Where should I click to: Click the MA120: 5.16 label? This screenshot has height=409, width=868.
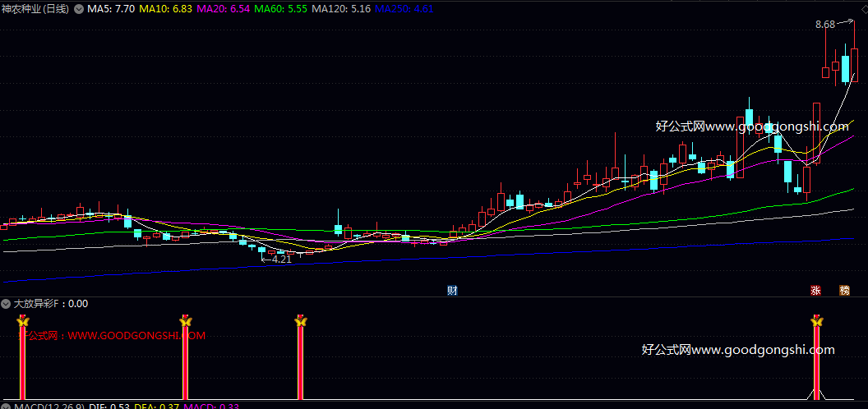(x=341, y=9)
